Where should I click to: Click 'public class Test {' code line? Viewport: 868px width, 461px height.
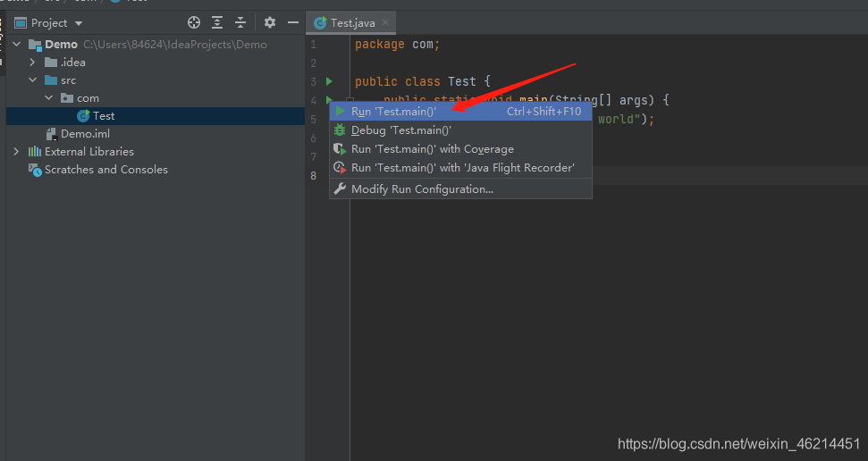(x=422, y=81)
